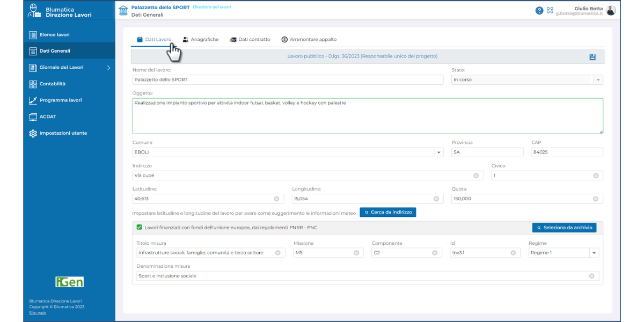Viewport: 644px width, 322px height.
Task: Open the Ammontare appalto tab
Action: pyautogui.click(x=309, y=40)
